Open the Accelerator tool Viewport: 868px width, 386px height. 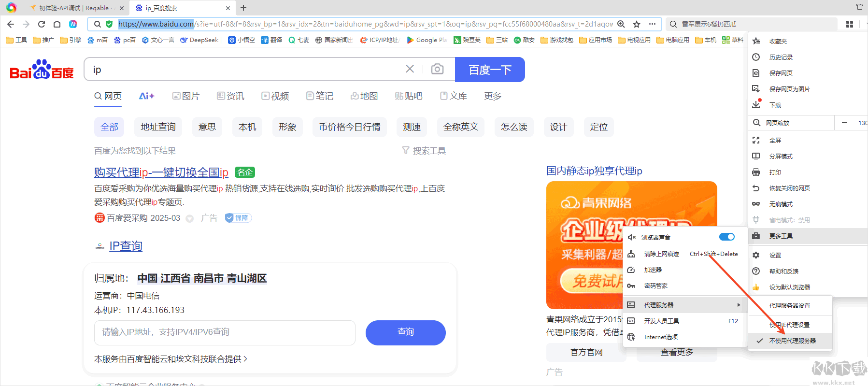coord(685,270)
